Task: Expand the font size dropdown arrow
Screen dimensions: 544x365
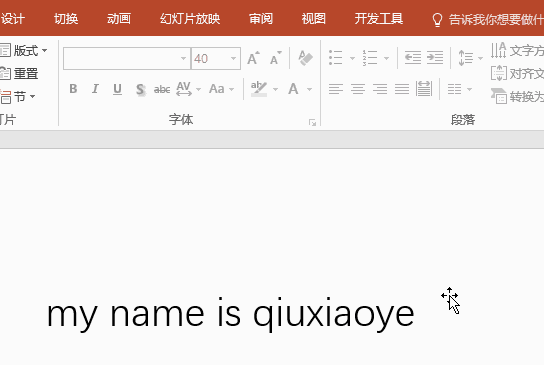Action: (x=233, y=59)
